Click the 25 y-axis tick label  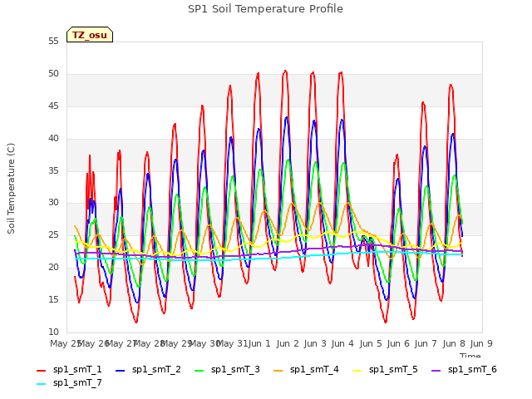(53, 235)
